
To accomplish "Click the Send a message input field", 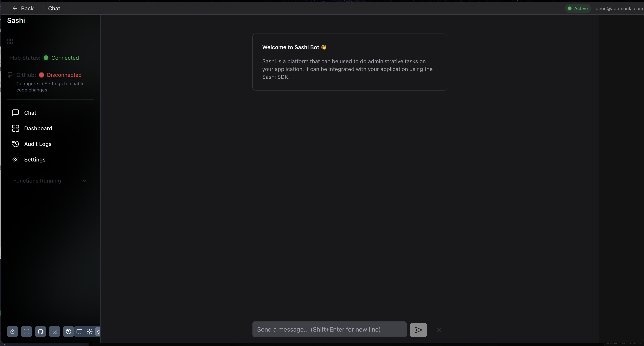I will 329,329.
